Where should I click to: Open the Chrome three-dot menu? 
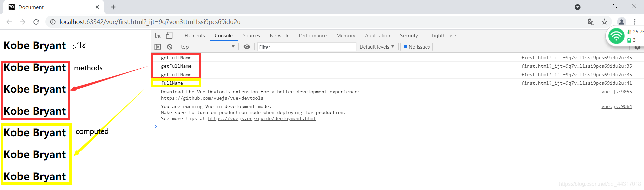(x=635, y=22)
